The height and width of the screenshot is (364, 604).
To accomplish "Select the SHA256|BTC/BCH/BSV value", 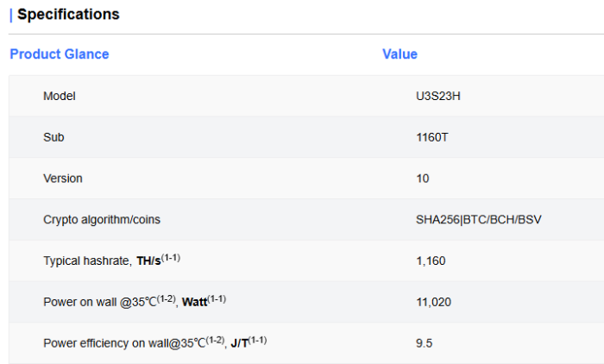I will (x=479, y=220).
